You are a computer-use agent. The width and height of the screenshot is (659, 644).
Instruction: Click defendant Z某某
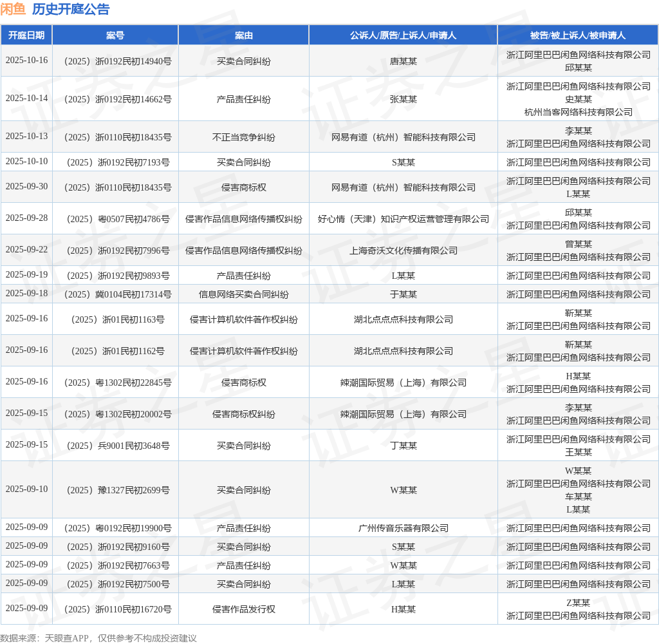coord(579,603)
